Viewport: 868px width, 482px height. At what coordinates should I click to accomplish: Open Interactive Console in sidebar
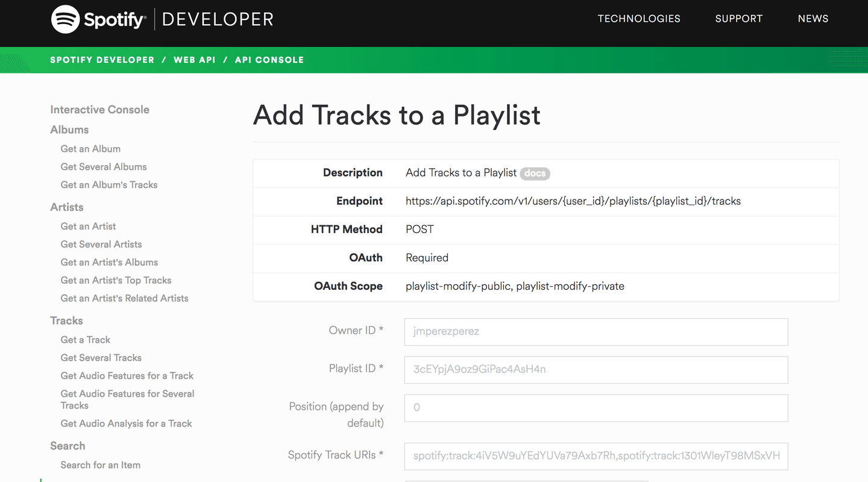[x=100, y=110]
